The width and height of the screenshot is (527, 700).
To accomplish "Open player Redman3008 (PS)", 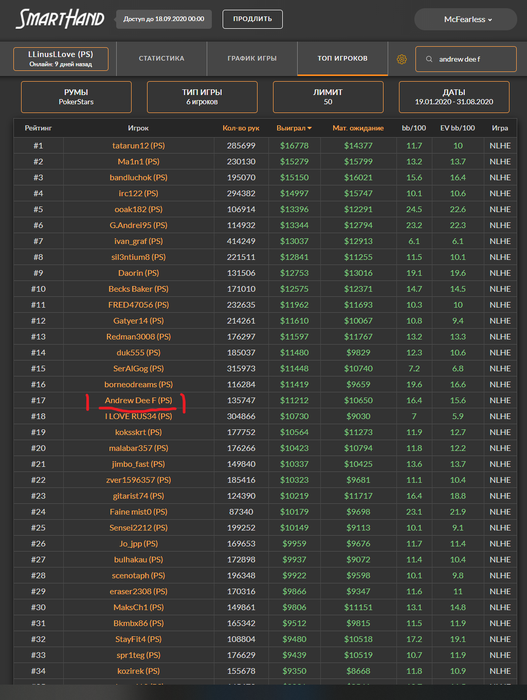I will pyautogui.click(x=138, y=337).
